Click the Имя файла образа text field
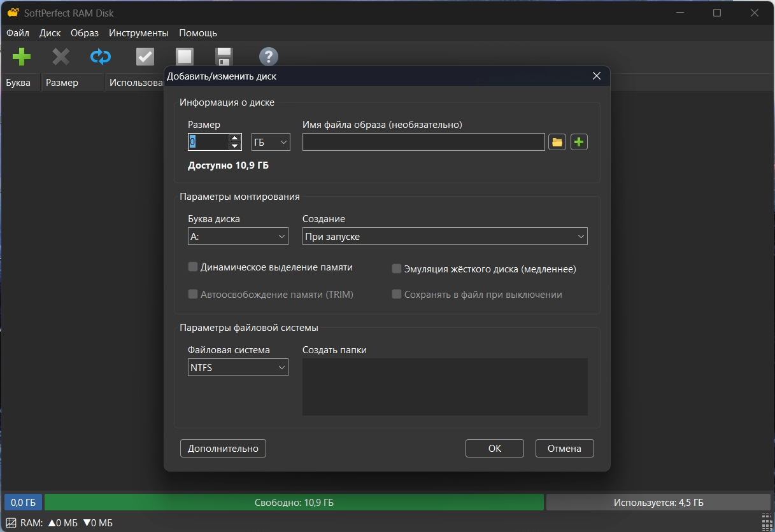This screenshot has height=532, width=775. coord(423,142)
